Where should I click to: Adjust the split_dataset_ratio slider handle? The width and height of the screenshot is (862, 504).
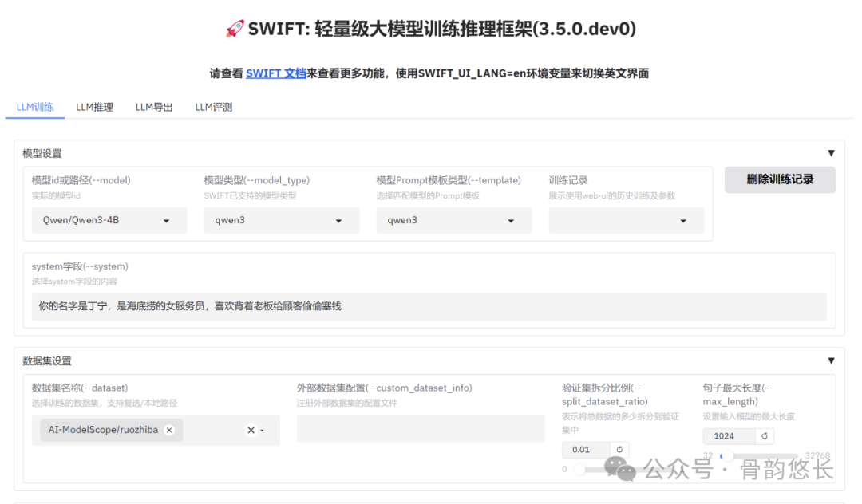(x=579, y=470)
